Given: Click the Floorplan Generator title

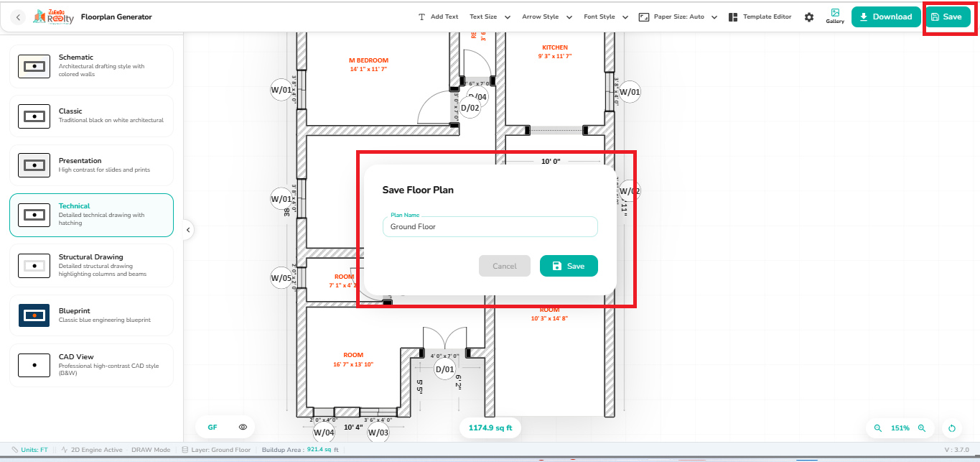Looking at the screenshot, I should (x=116, y=17).
